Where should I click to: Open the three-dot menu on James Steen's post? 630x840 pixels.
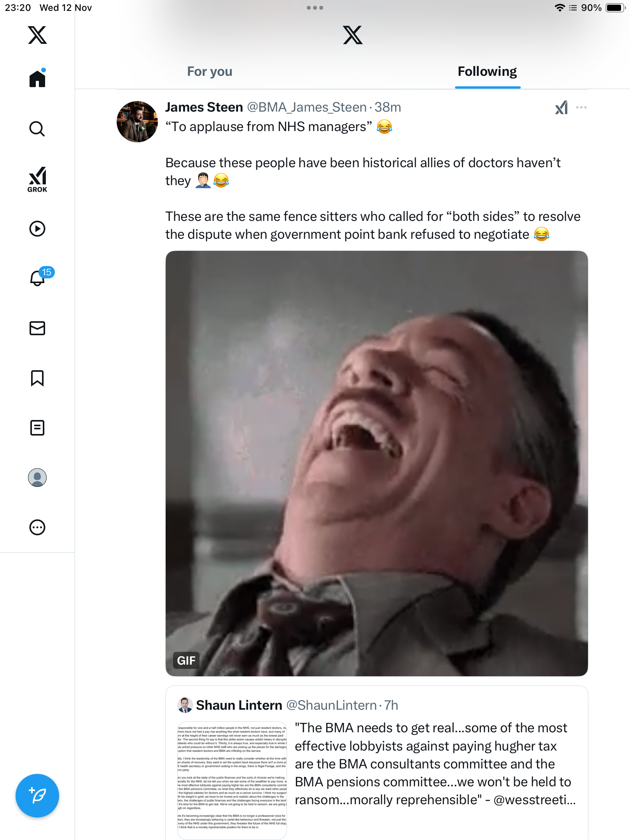click(581, 107)
